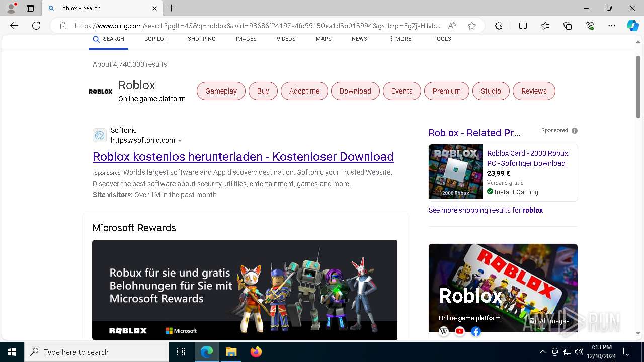Go back to previous page
644x362 pixels.
coord(14,26)
